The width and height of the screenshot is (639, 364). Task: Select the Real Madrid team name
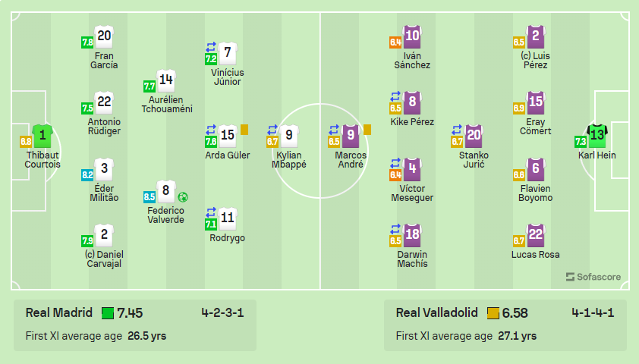[x=59, y=312]
